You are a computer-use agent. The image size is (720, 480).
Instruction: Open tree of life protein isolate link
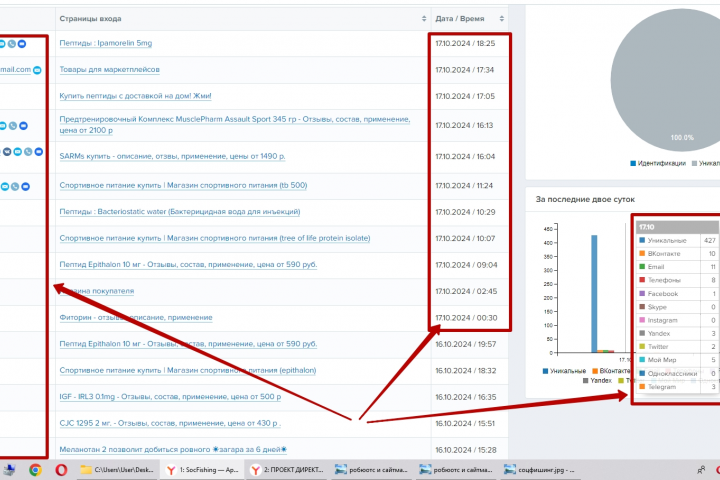[x=215, y=238]
